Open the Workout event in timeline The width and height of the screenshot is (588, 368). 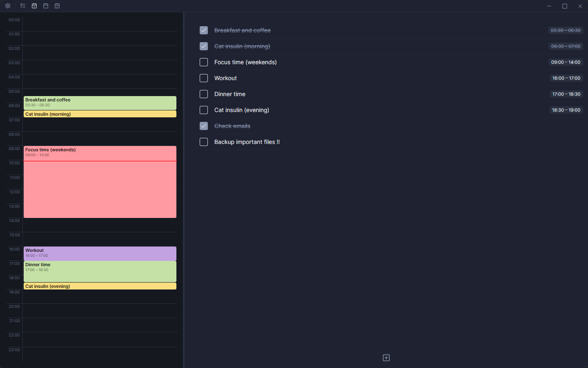coord(100,254)
